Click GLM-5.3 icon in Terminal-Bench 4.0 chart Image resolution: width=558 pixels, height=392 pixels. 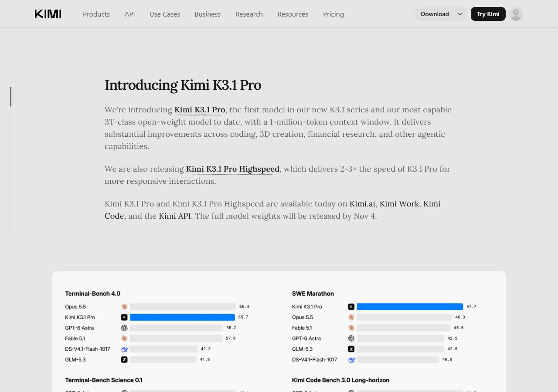tap(124, 360)
